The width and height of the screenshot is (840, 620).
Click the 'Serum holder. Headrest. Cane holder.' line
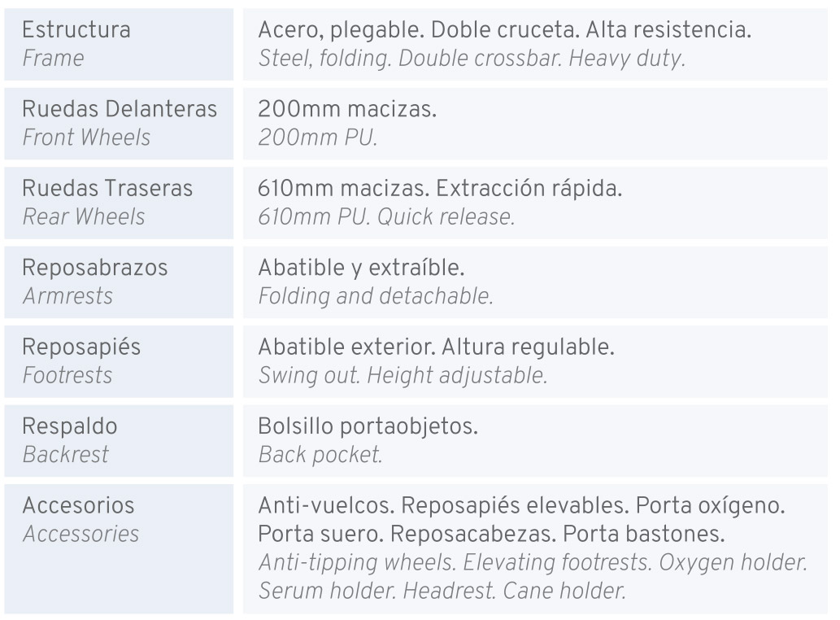coord(442,591)
